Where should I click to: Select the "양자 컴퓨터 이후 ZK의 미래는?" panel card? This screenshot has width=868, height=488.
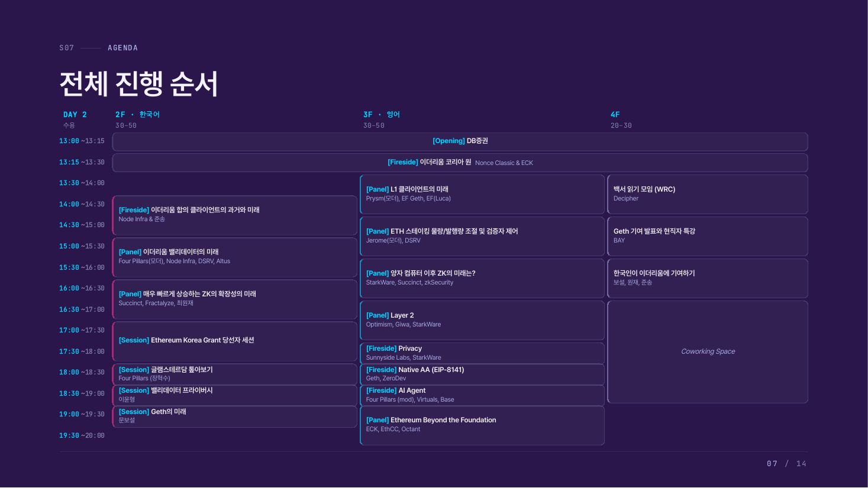[x=482, y=278]
